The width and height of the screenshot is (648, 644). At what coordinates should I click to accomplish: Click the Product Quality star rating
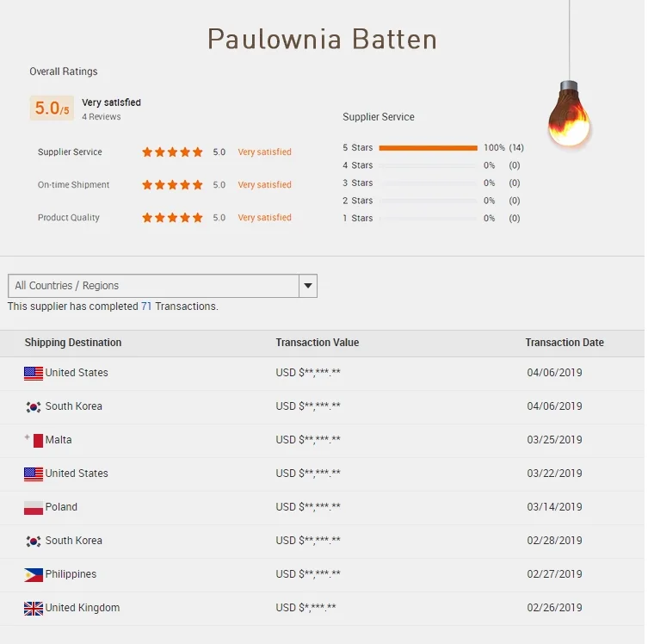point(172,218)
